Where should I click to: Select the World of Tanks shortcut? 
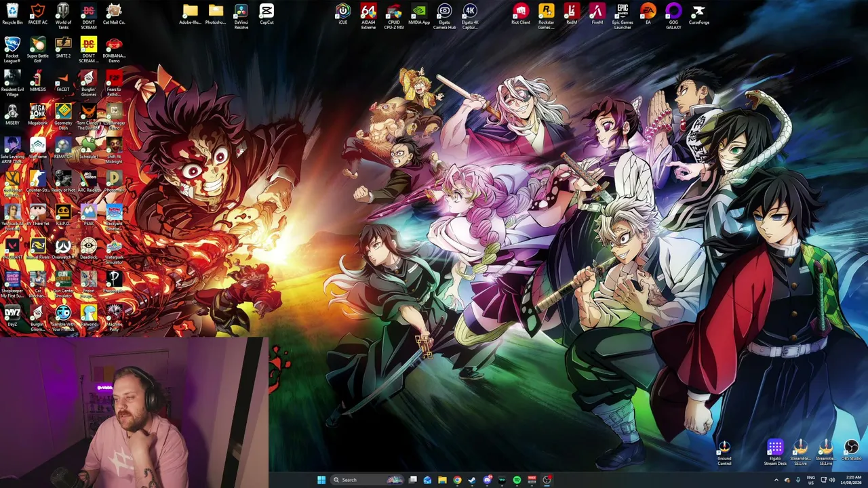(x=63, y=16)
